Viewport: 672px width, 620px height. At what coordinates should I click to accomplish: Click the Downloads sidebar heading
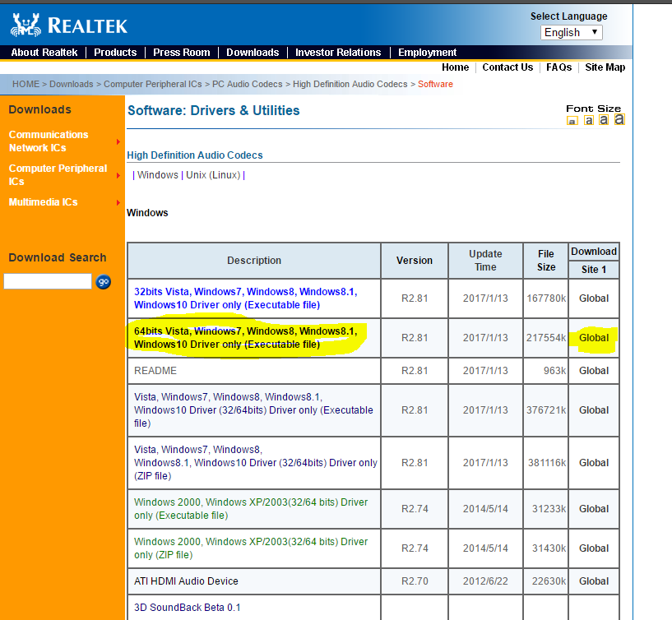click(39, 109)
